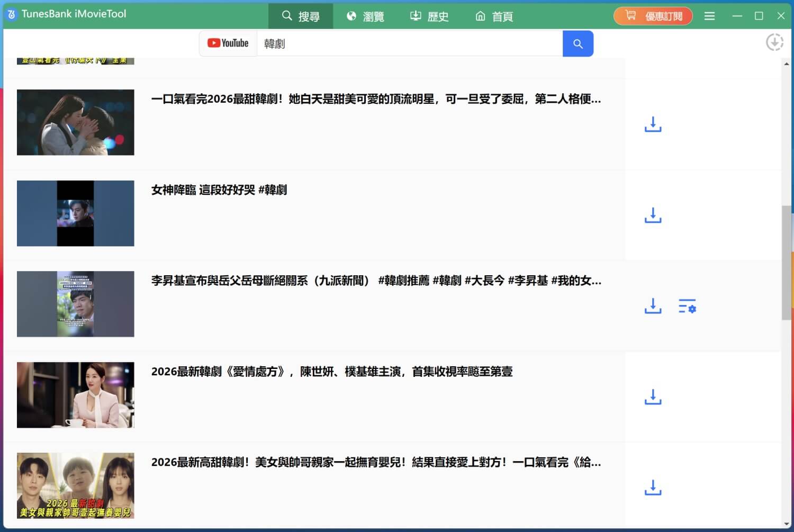The height and width of the screenshot is (532, 794).
Task: Switch to the 歷史 history tab
Action: click(x=429, y=16)
